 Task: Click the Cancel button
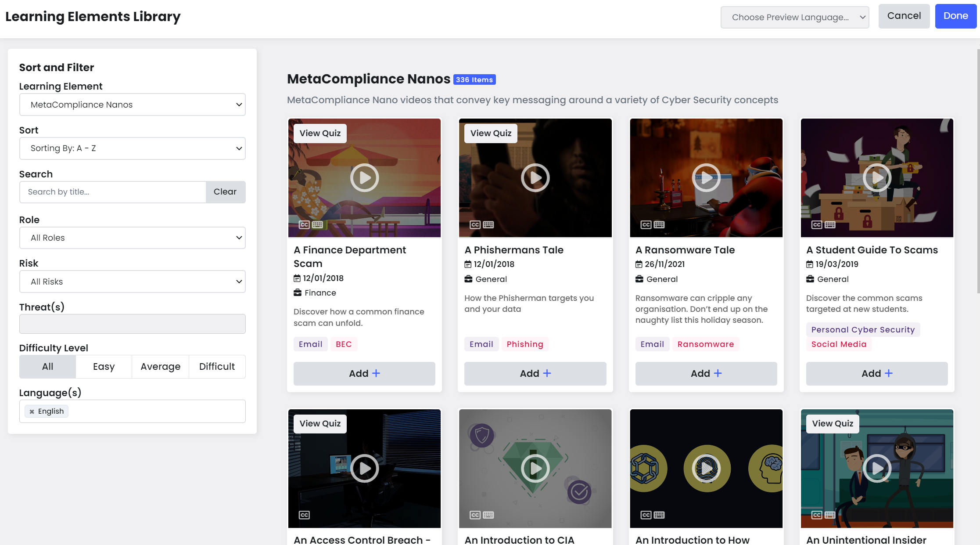[x=904, y=16]
